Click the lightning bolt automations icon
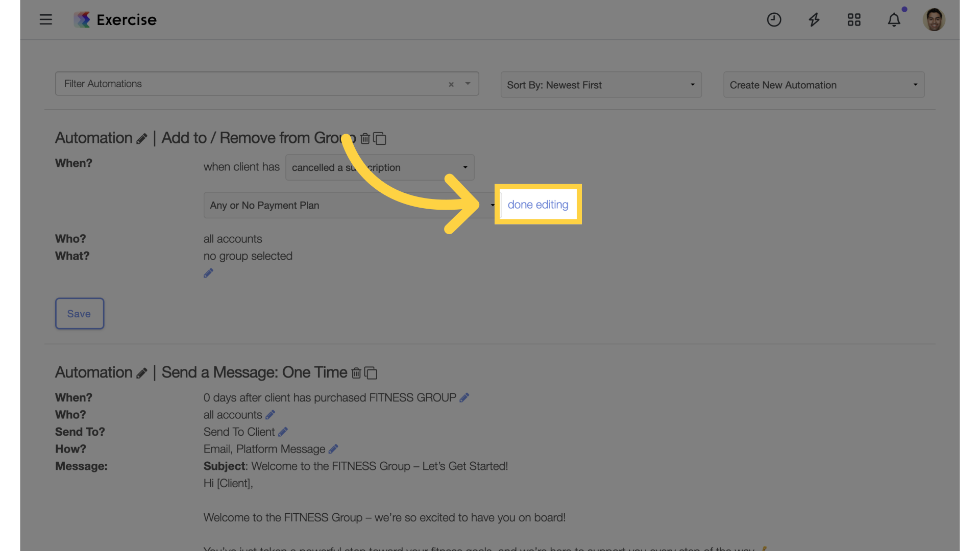980x551 pixels. (x=814, y=19)
